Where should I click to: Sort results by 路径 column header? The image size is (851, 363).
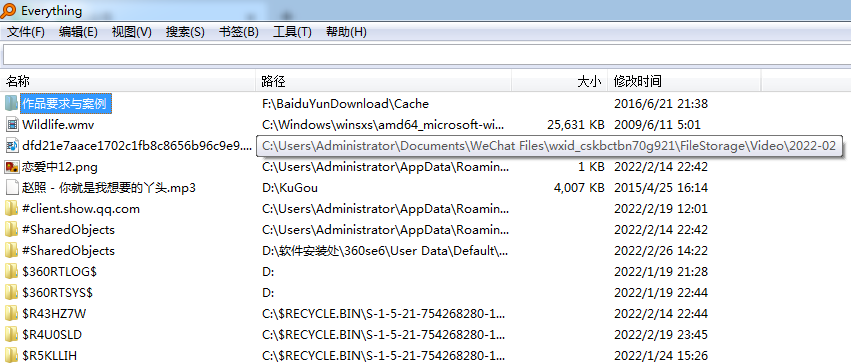click(x=384, y=82)
